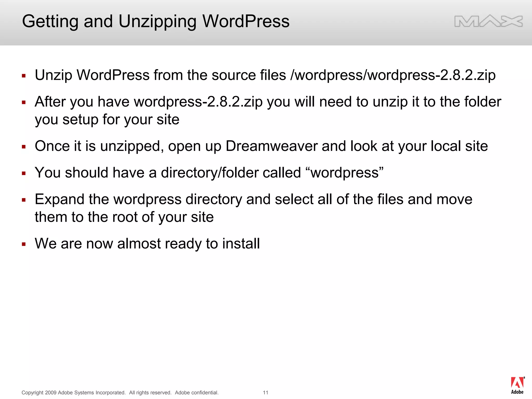Select the bullet 'Unzip WordPress from the source files'

click(x=265, y=75)
